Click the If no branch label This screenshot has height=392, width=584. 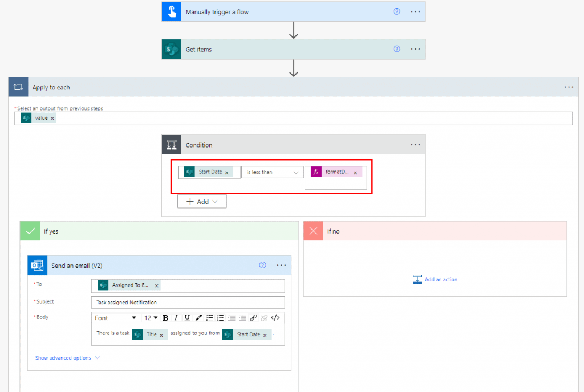coord(333,231)
